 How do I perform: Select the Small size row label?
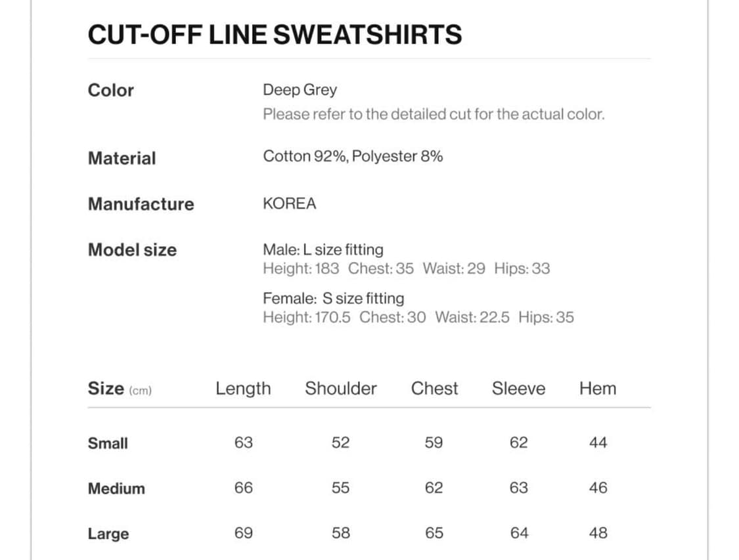pyautogui.click(x=108, y=443)
